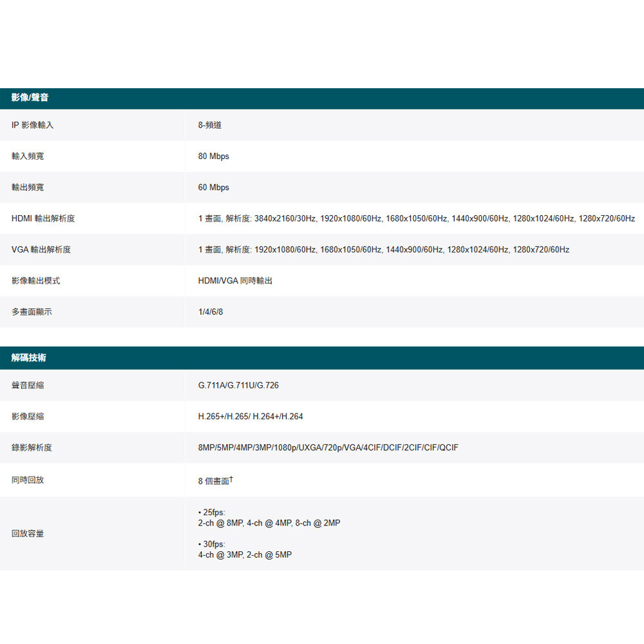
Task: Click the H.265+/H.265/ H.264+/H.264 value
Action: 251,417
